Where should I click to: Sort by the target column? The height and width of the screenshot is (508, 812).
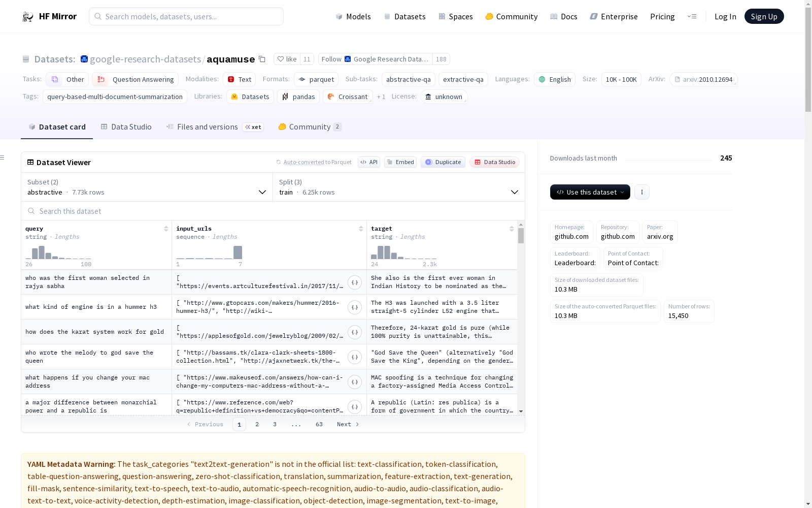(512, 229)
